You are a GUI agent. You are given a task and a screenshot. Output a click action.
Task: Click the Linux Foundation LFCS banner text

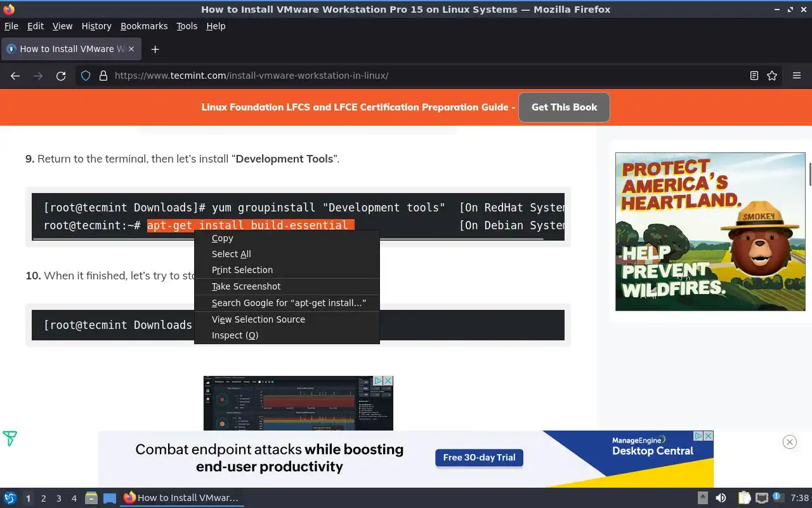358,107
